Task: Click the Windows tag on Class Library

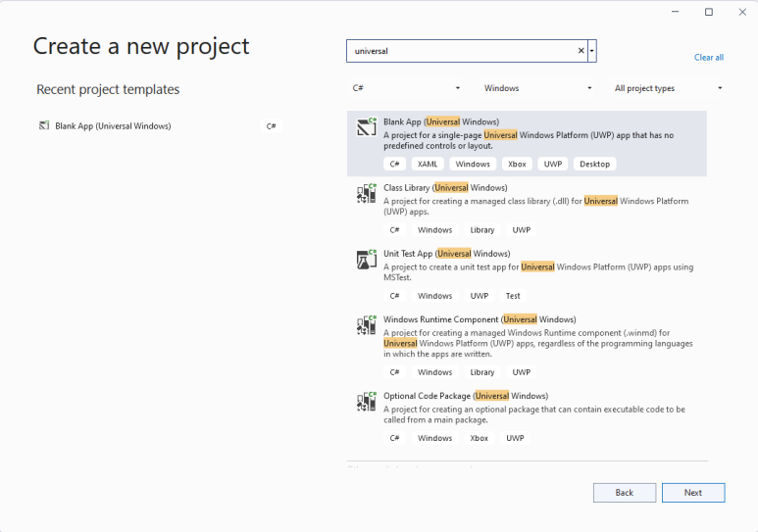Action: pos(434,230)
